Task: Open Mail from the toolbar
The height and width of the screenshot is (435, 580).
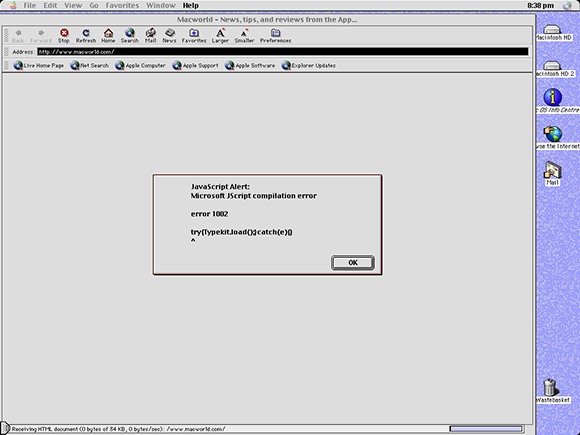Action: [150, 36]
